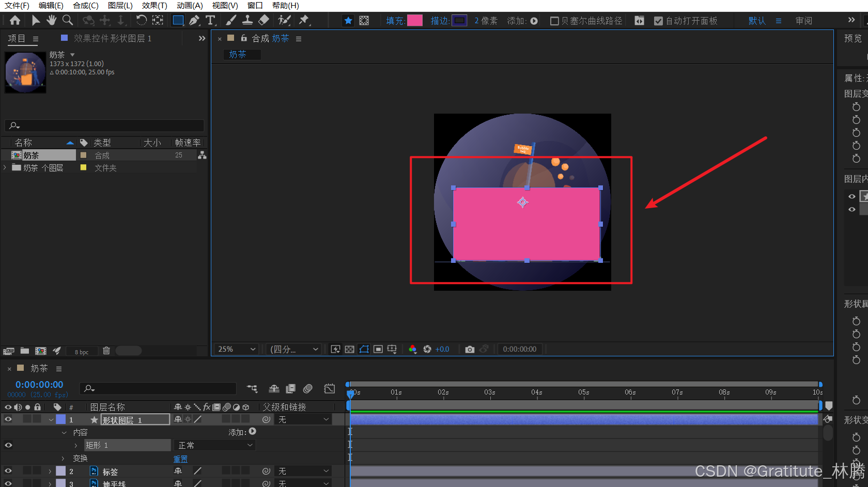Click the region of interest icon
This screenshot has height=487, width=868.
click(378, 349)
